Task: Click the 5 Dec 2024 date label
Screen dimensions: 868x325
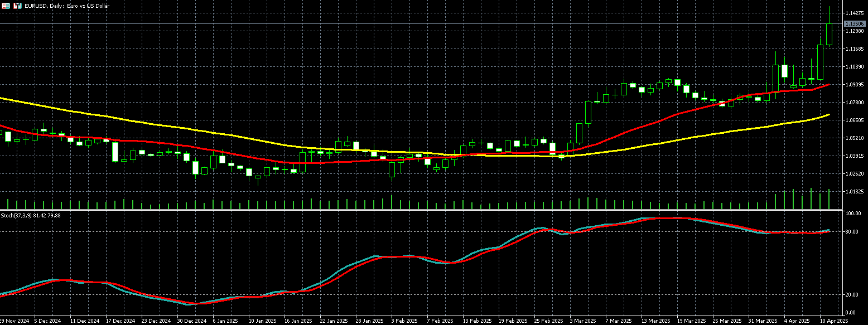Action: point(47,321)
